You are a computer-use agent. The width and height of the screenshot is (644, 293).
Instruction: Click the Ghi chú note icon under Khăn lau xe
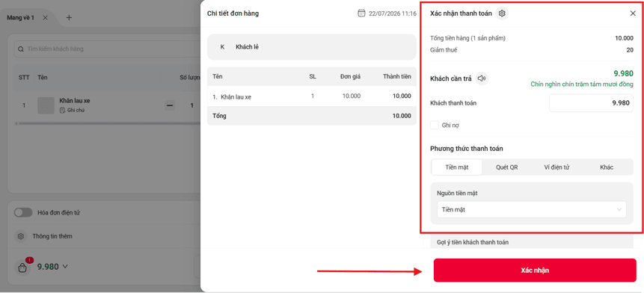(x=62, y=111)
